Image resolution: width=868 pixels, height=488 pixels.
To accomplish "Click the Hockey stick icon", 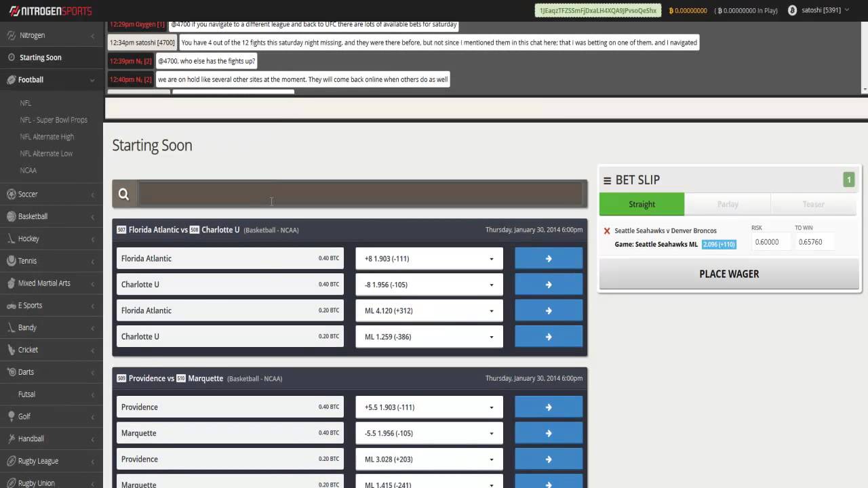I will 11,239.
